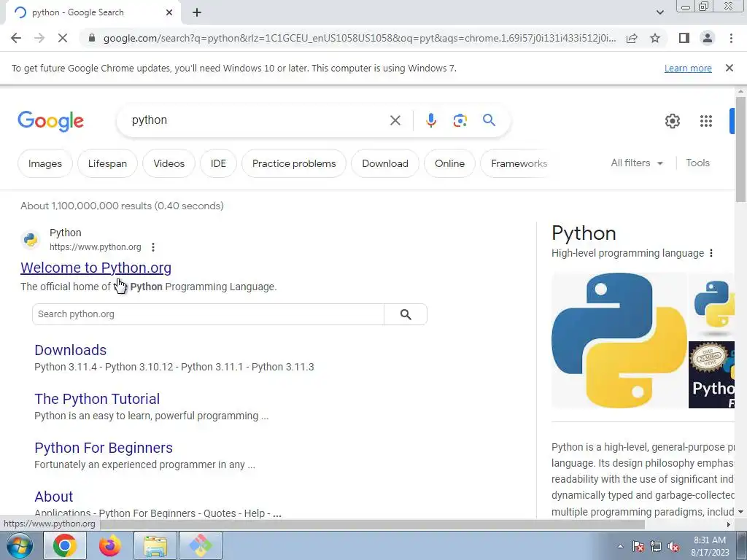The width and height of the screenshot is (747, 560).
Task: Click the horizontal scrollbar right arrow
Action: [x=729, y=524]
